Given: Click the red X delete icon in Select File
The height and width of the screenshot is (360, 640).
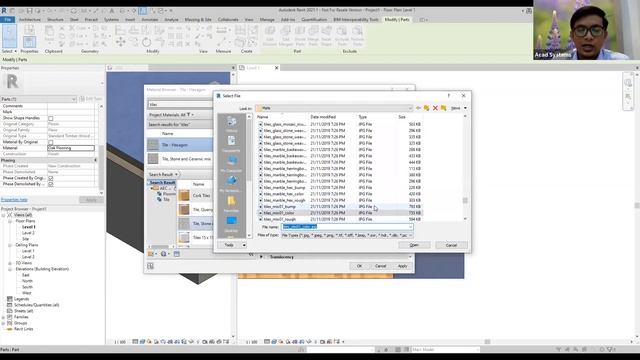Looking at the screenshot, I should point(435,108).
